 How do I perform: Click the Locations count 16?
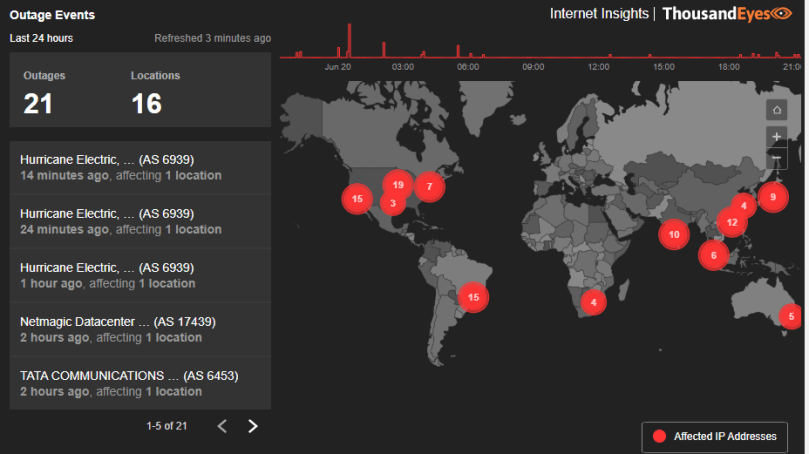[146, 103]
